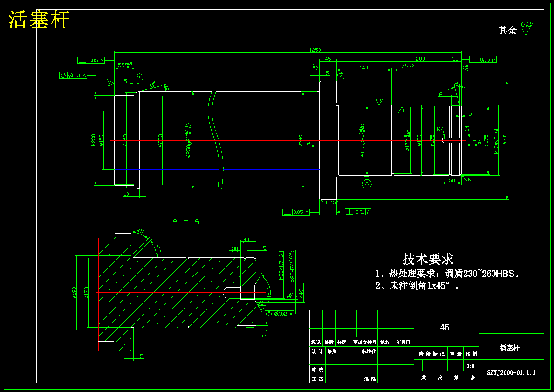Pick the ø172 toleranced diameter dimension
The width and height of the screenshot is (554, 392).
pos(407,141)
